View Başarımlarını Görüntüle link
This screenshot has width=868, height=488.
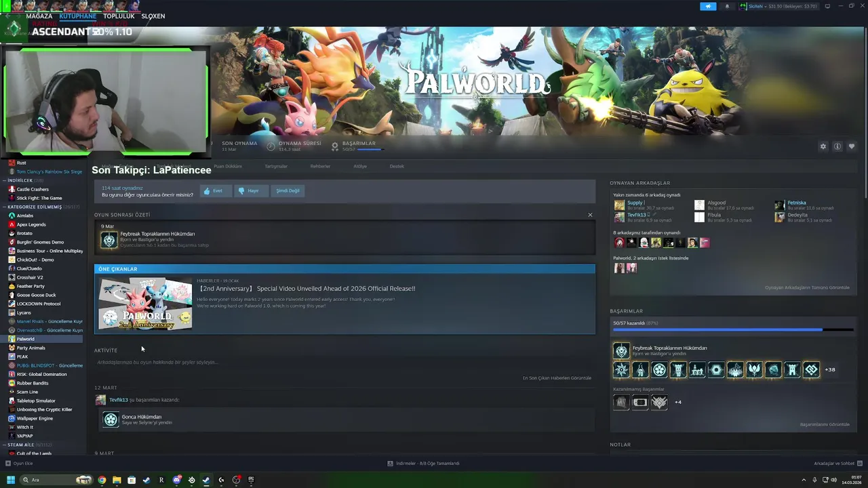pyautogui.click(x=825, y=424)
